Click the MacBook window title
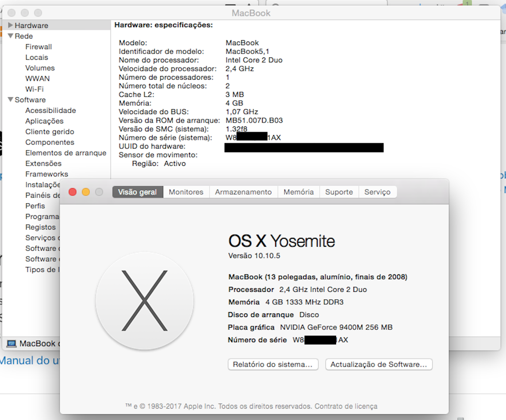 pos(251,13)
